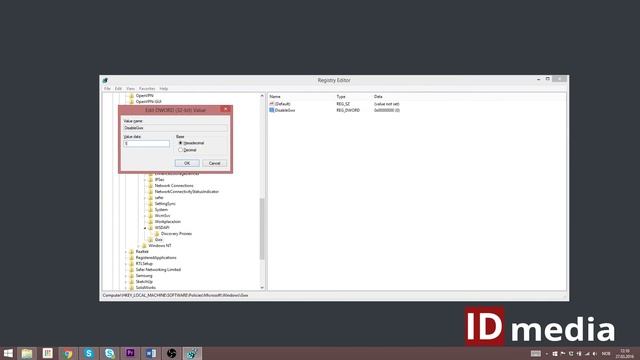The width and height of the screenshot is (640, 360).
Task: Click the Value name field
Action: 176,128
